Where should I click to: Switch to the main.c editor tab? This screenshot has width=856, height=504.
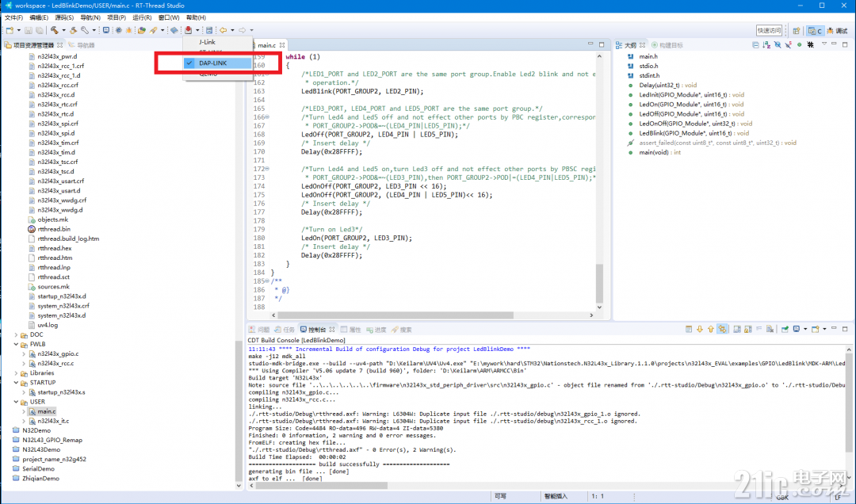(267, 45)
